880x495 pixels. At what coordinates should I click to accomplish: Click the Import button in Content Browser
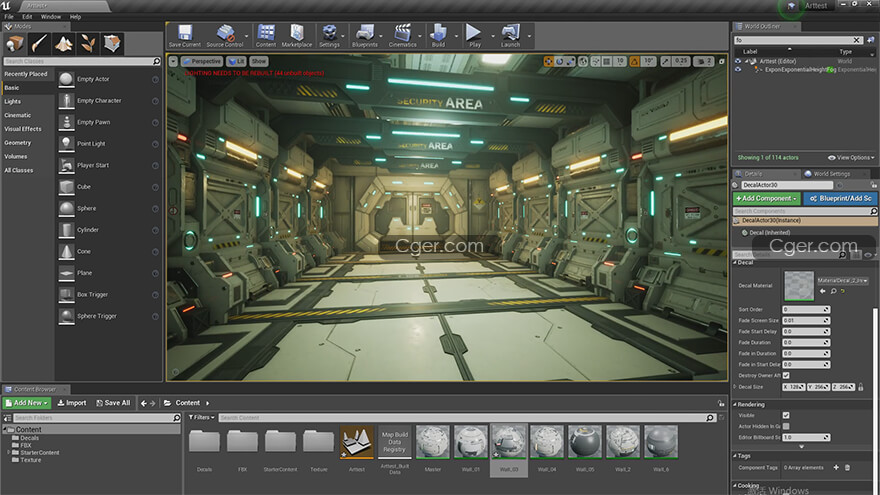point(72,403)
